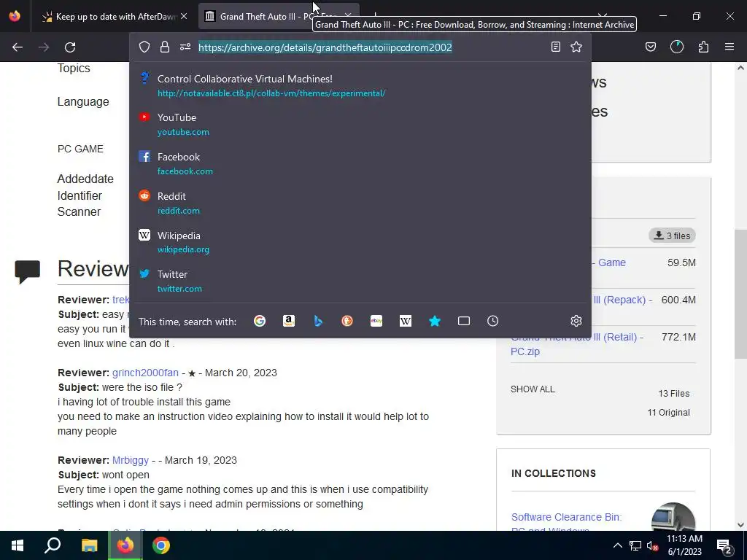Close the AfterDawn tab
This screenshot has height=560, width=747.
[184, 16]
